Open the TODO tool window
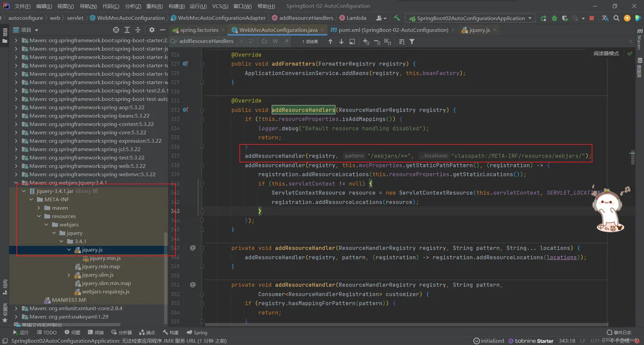The image size is (644, 345). (x=47, y=333)
